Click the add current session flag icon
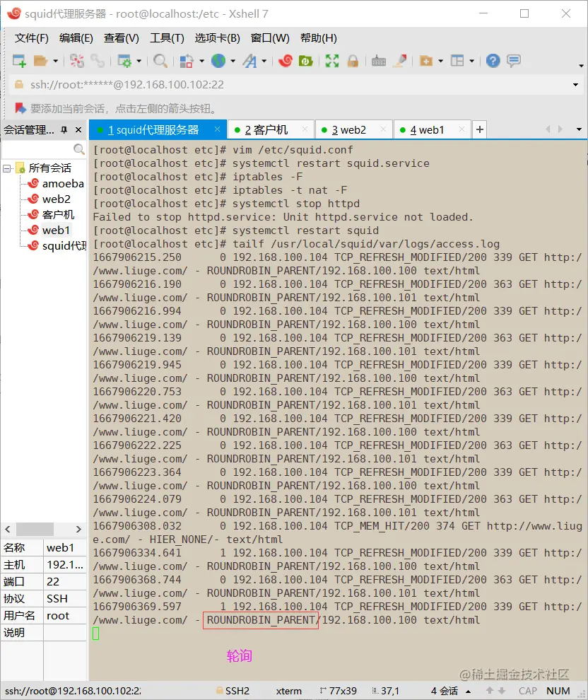588x700 pixels. 20,108
